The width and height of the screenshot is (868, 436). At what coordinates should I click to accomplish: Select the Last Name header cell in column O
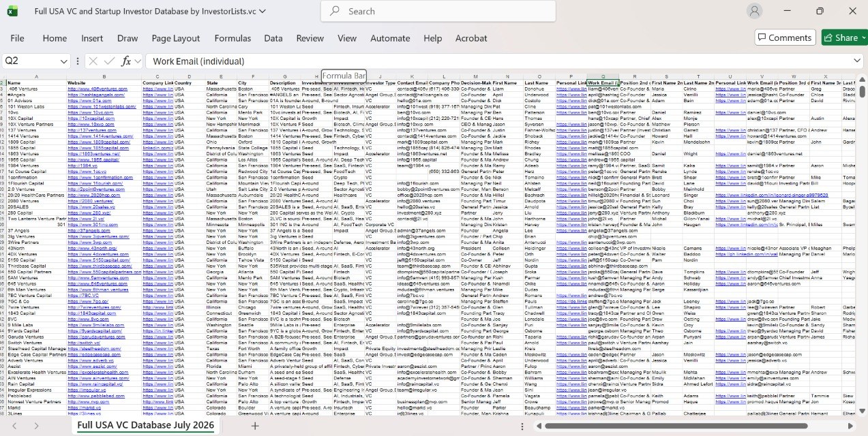[x=540, y=82]
